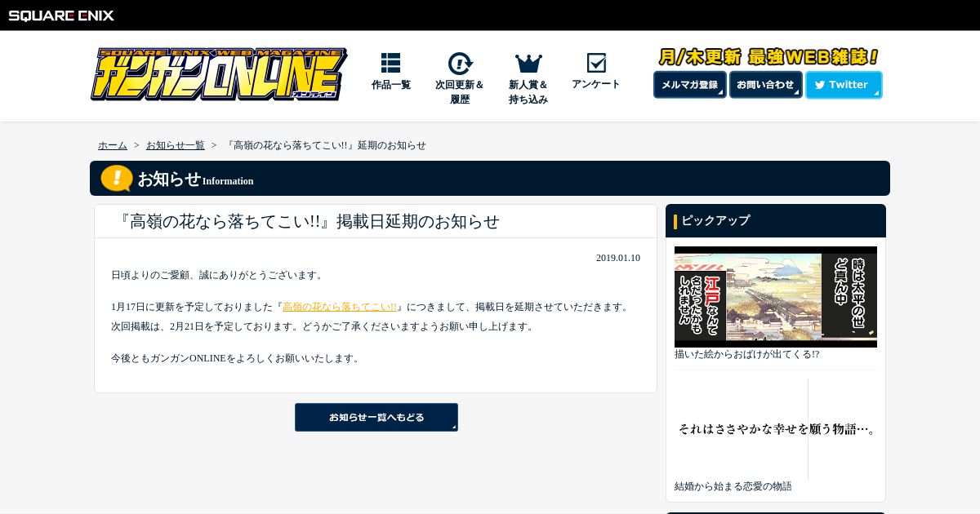The width and height of the screenshot is (980, 514).
Task: Go to ホーム breadcrumb link
Action: [x=113, y=145]
